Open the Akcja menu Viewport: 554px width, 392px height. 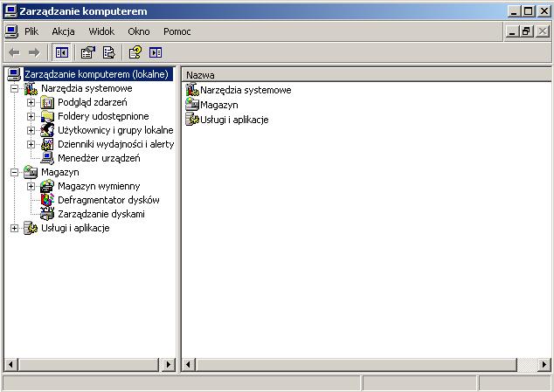tap(63, 31)
